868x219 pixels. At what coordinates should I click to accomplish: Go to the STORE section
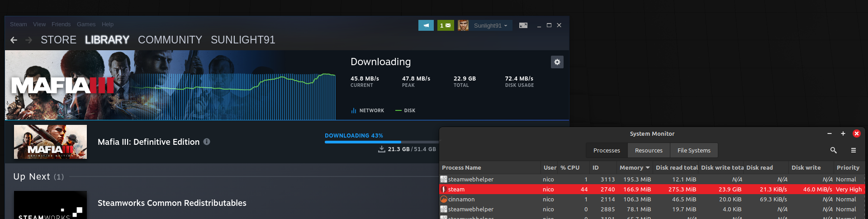58,40
